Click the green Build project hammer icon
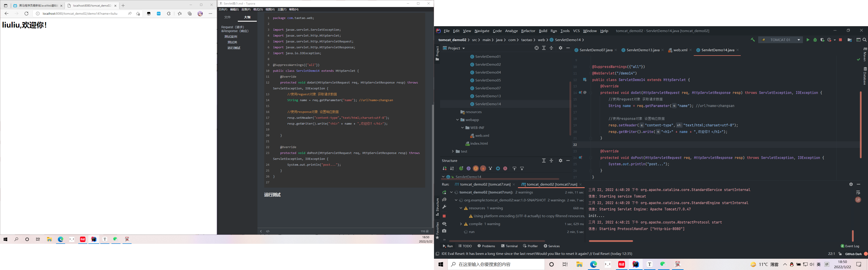This screenshot has width=868, height=270. point(752,40)
